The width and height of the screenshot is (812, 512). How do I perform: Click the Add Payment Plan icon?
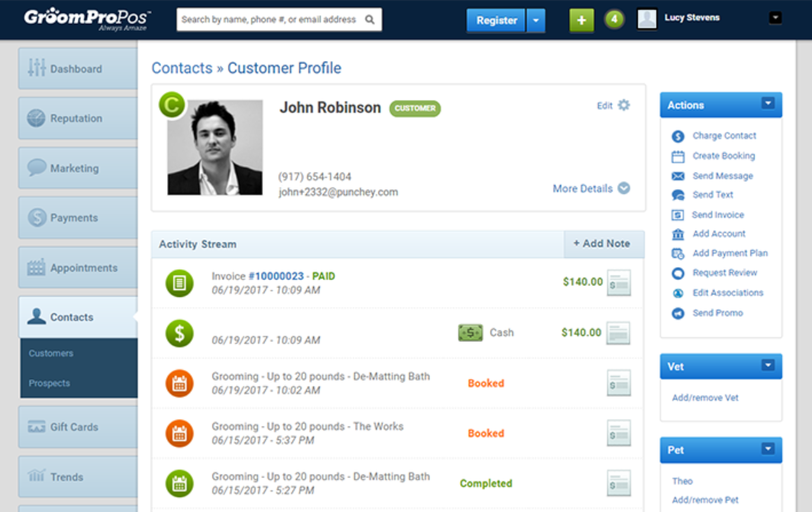pos(678,253)
